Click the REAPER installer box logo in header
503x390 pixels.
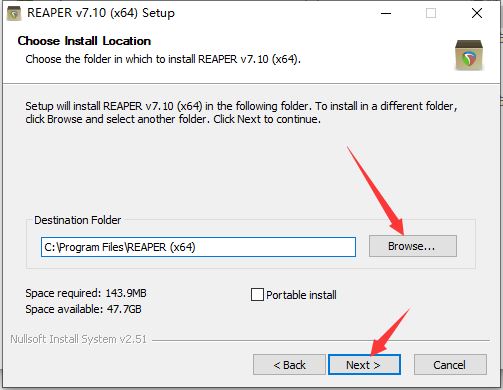(469, 55)
